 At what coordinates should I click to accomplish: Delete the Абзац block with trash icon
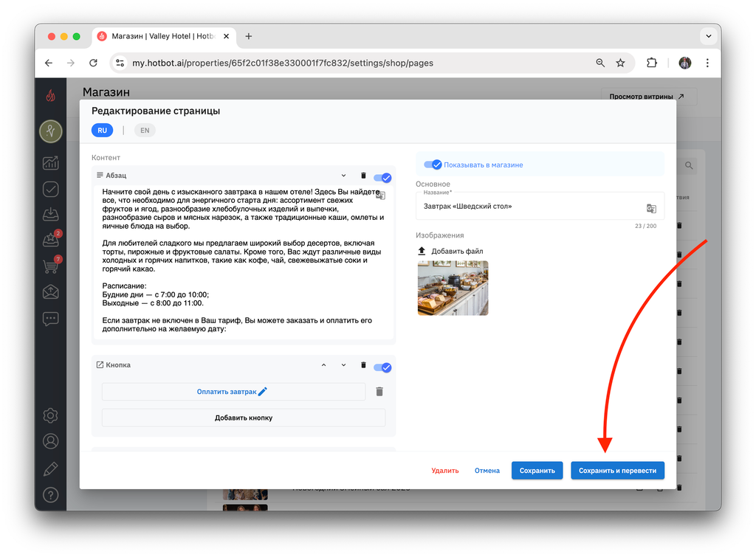(363, 176)
